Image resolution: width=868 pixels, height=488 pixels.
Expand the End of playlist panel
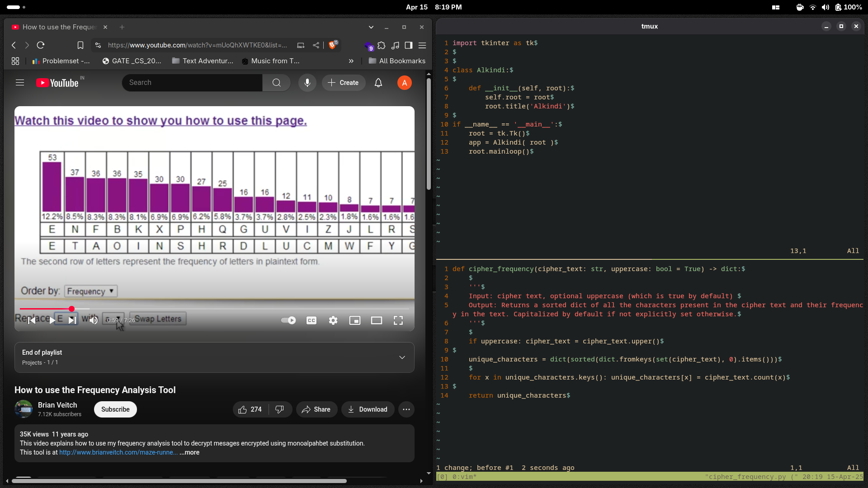402,357
